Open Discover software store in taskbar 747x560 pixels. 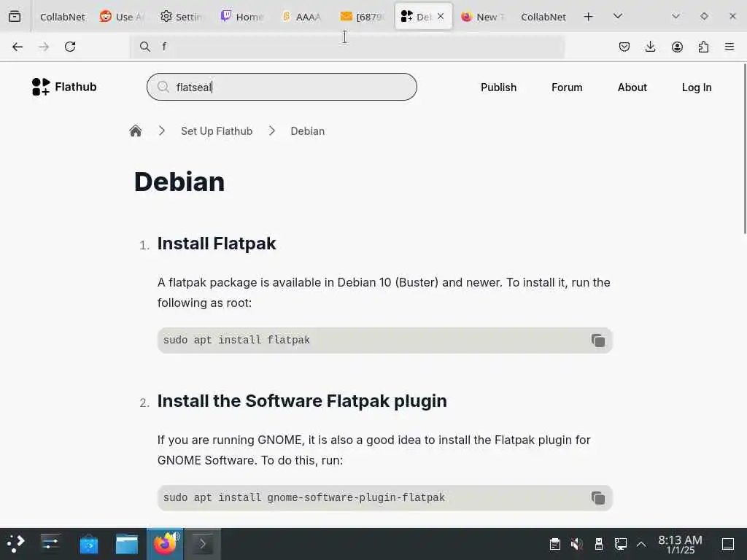coord(88,544)
